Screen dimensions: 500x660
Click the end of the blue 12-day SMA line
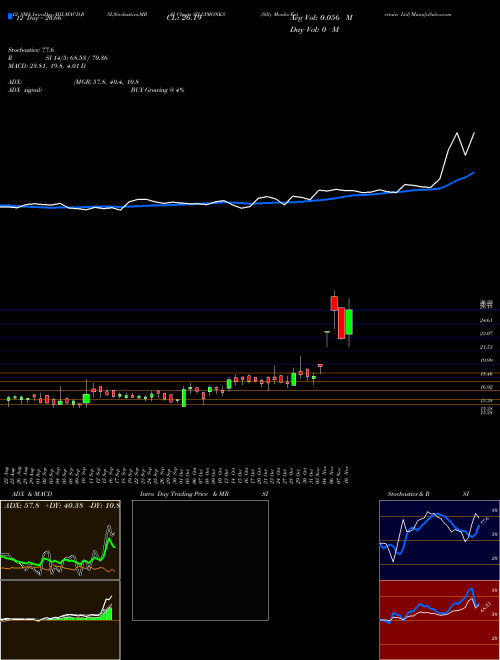(x=474, y=172)
